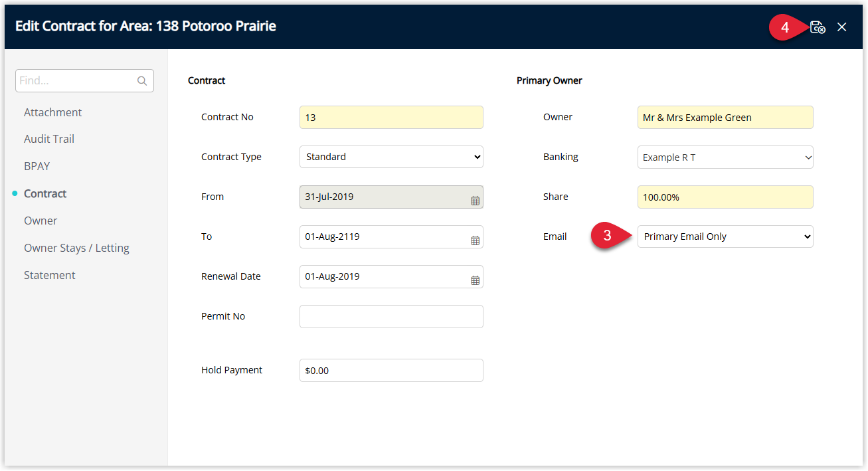This screenshot has height=471, width=868.
Task: Click the To date field
Action: click(x=391, y=236)
